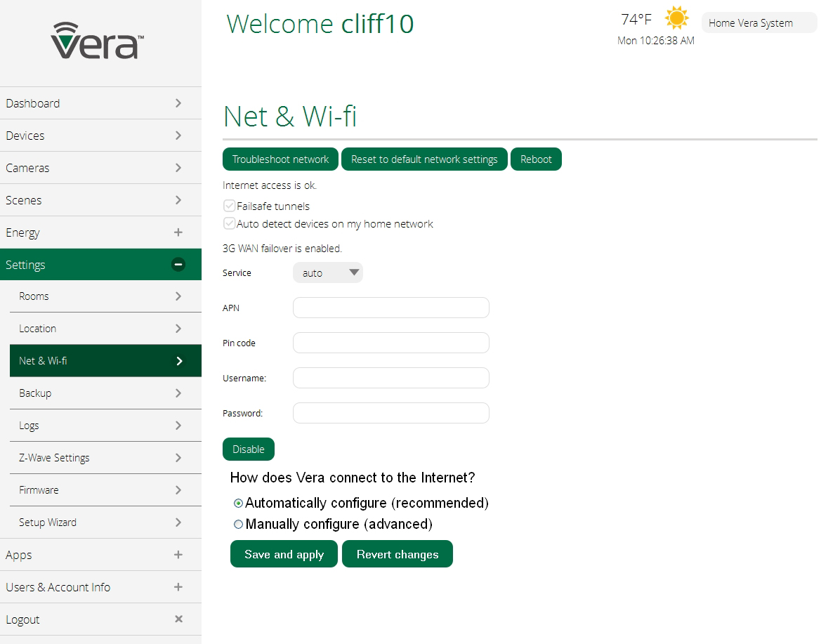821x644 pixels.
Task: Click the Troubleshoot network button
Action: click(x=280, y=159)
